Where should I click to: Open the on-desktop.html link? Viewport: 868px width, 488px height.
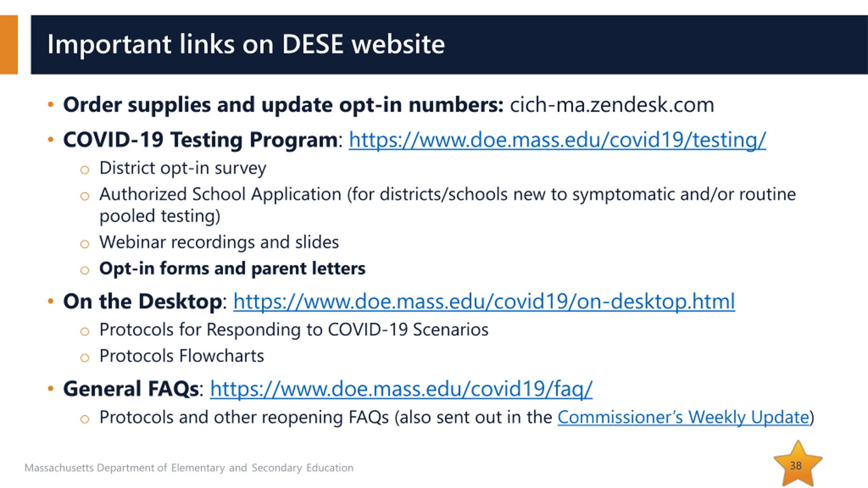point(484,301)
